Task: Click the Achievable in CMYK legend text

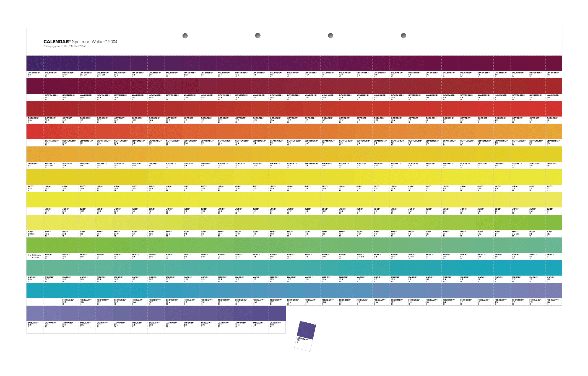Action: coord(36,256)
